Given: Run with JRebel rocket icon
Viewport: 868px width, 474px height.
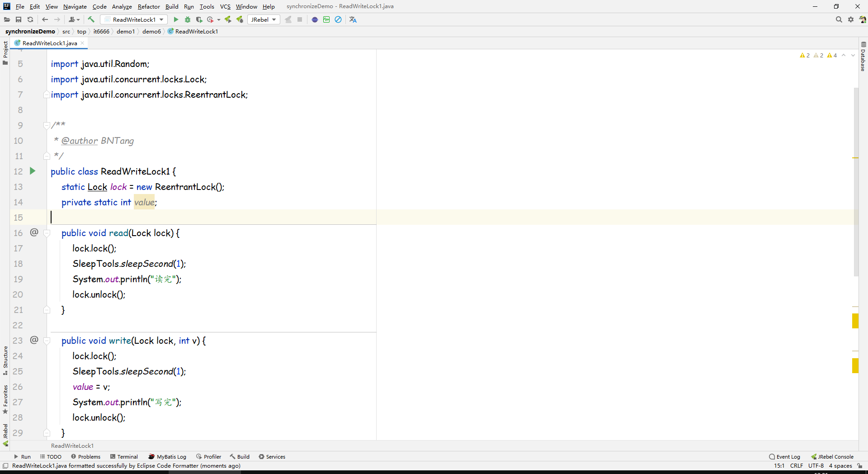Looking at the screenshot, I should click(x=228, y=19).
